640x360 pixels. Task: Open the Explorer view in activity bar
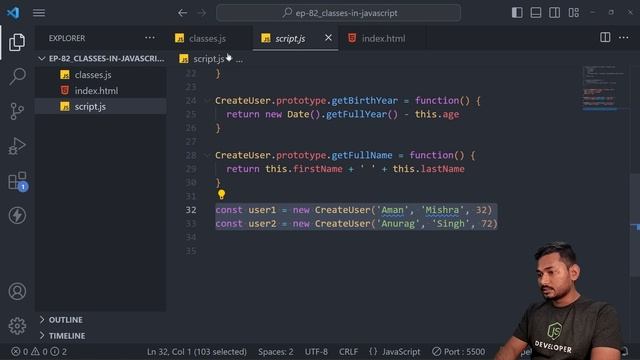pos(17,42)
